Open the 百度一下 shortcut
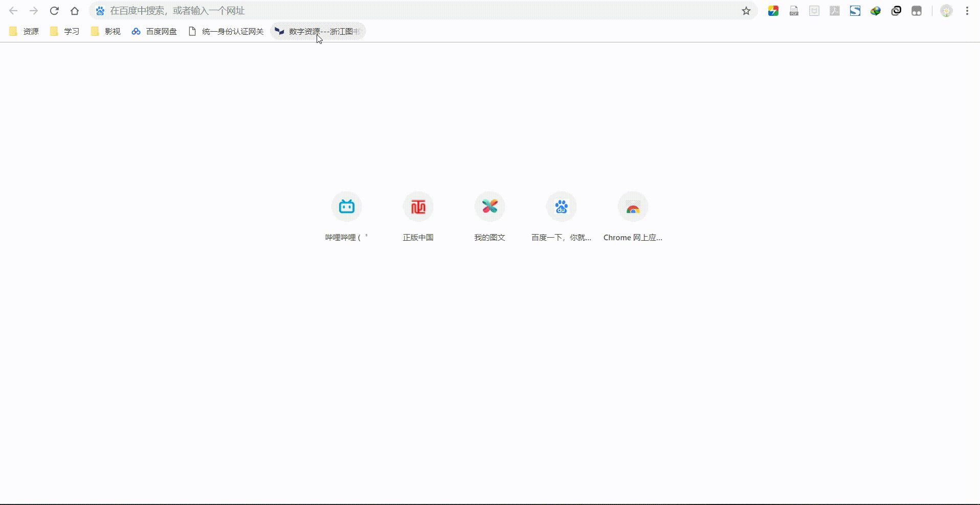This screenshot has width=980, height=505. tap(561, 207)
